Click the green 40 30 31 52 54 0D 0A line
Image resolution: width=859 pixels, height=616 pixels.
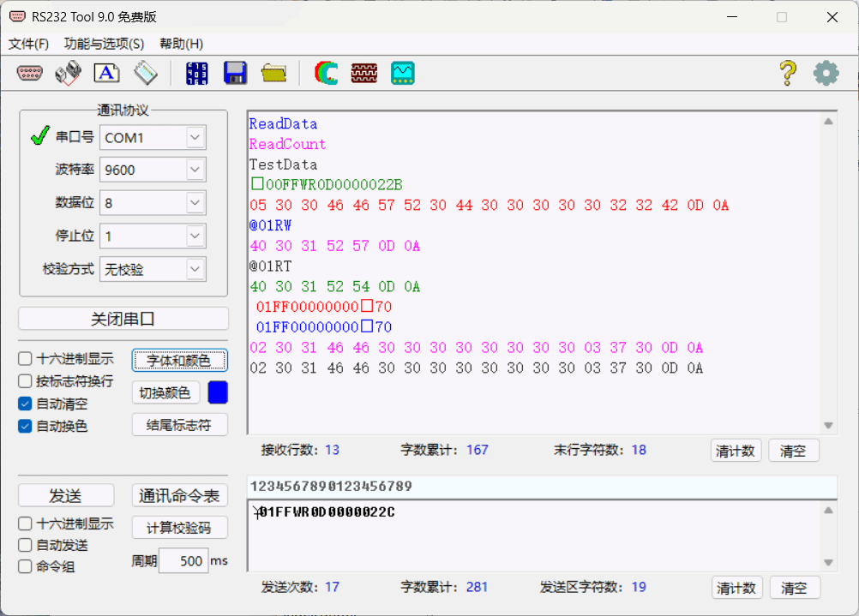(335, 286)
